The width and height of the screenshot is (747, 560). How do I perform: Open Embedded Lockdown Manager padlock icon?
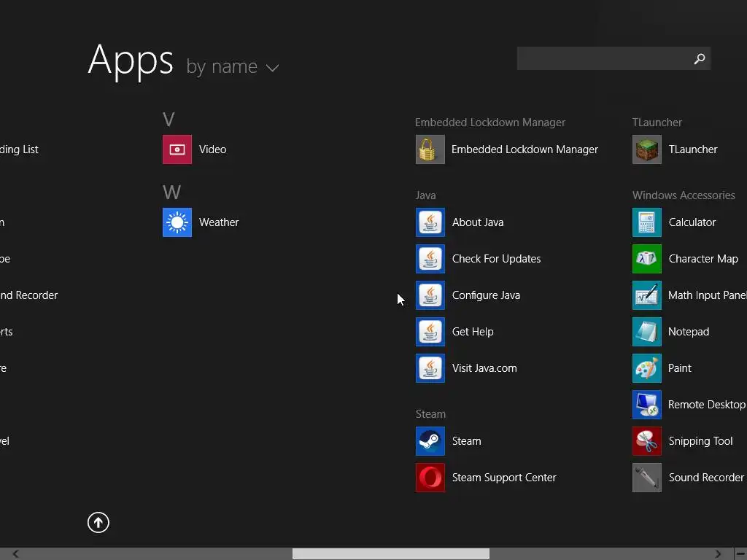click(430, 149)
